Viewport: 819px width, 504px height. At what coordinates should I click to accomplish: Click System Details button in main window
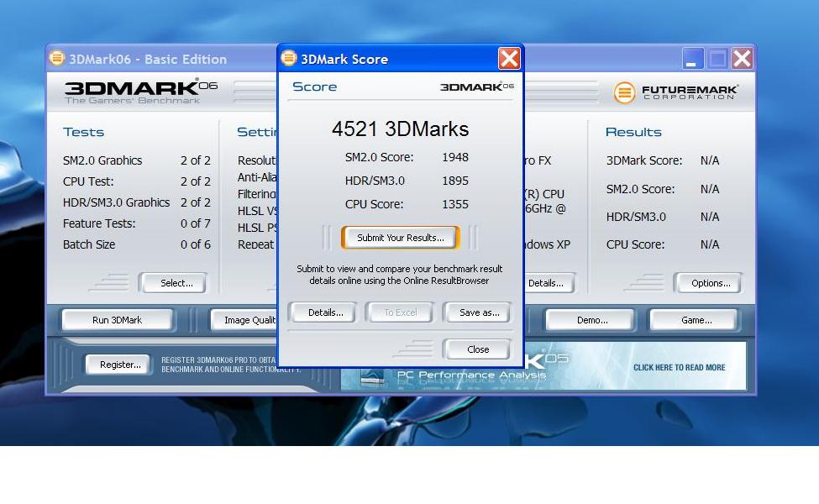(549, 283)
